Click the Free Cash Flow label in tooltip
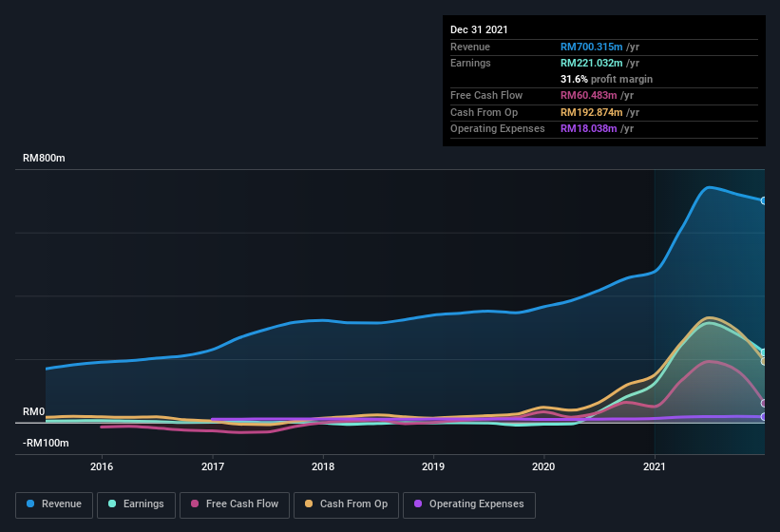 click(x=486, y=95)
